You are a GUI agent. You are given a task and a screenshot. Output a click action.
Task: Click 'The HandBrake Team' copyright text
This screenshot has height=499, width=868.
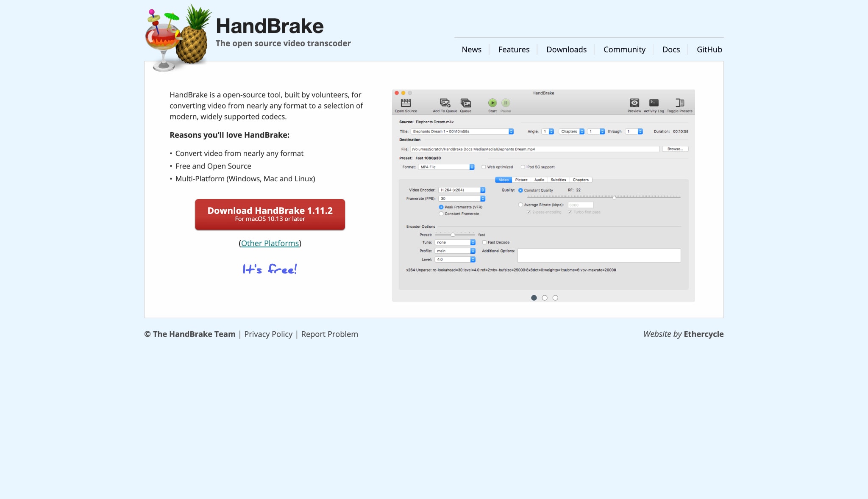point(194,334)
